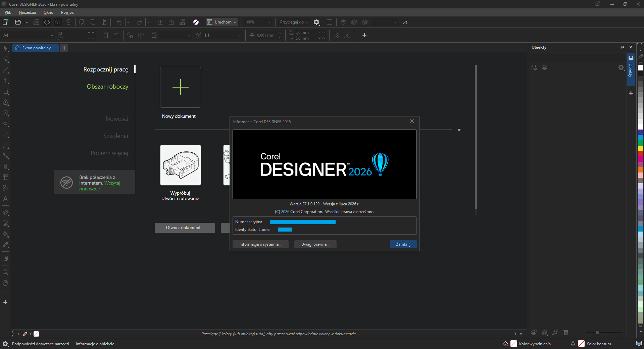Click the Save floppy disk icon
The width and height of the screenshot is (644, 349).
[x=36, y=22]
